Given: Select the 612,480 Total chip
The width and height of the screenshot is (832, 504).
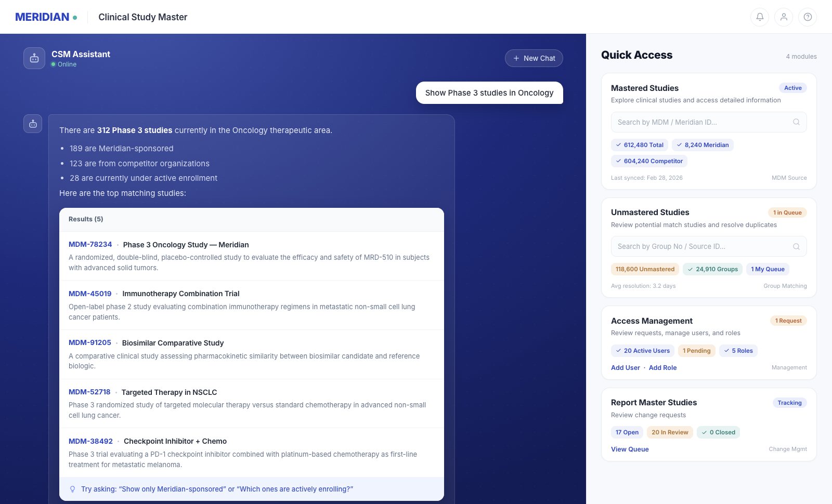Looking at the screenshot, I should (640, 145).
